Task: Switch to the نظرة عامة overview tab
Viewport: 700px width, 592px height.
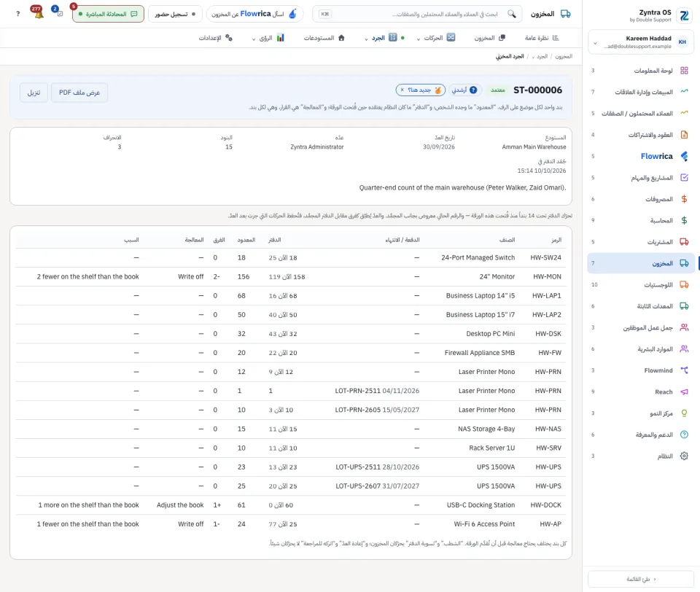Action: tap(541, 38)
